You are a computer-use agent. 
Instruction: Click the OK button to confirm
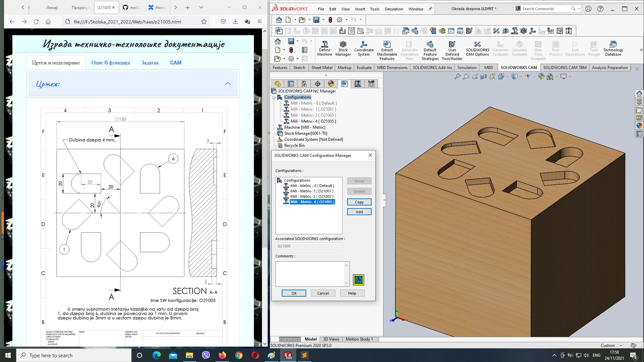click(294, 293)
